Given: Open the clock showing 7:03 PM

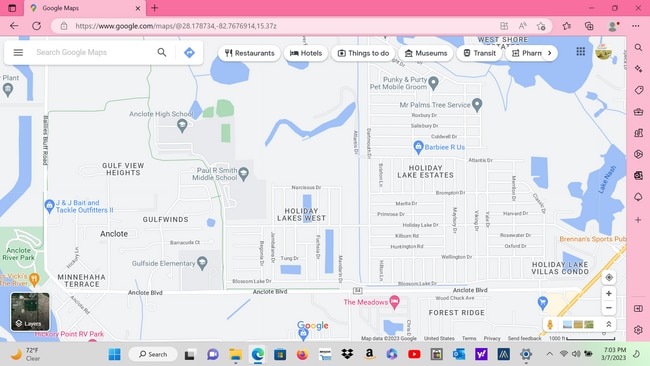Looking at the screenshot, I should coord(615,354).
